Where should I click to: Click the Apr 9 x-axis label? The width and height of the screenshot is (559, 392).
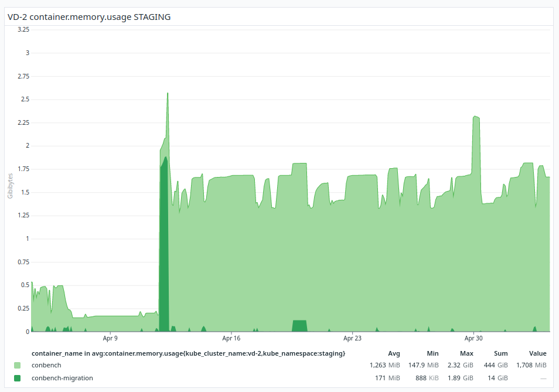tap(110, 338)
